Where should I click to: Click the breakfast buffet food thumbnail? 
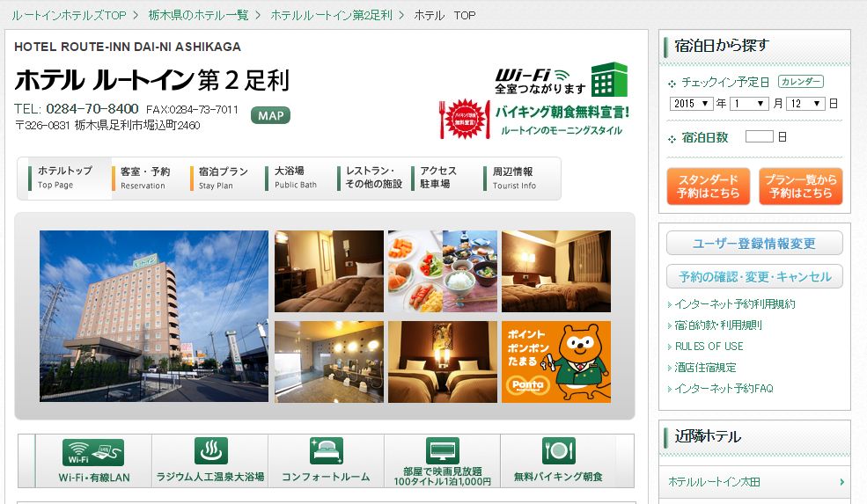(443, 271)
